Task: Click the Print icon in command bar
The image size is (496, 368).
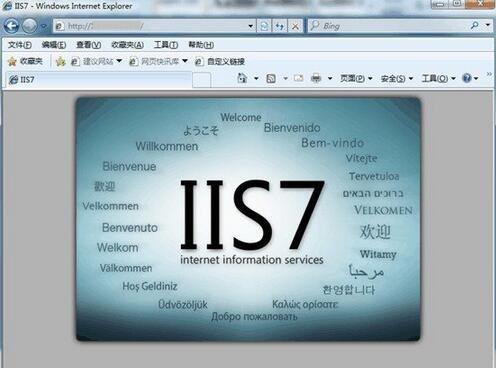Action: point(316,79)
